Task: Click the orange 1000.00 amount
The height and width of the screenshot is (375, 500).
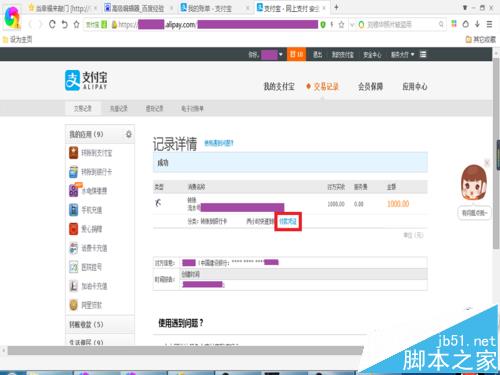Action: coord(398,204)
